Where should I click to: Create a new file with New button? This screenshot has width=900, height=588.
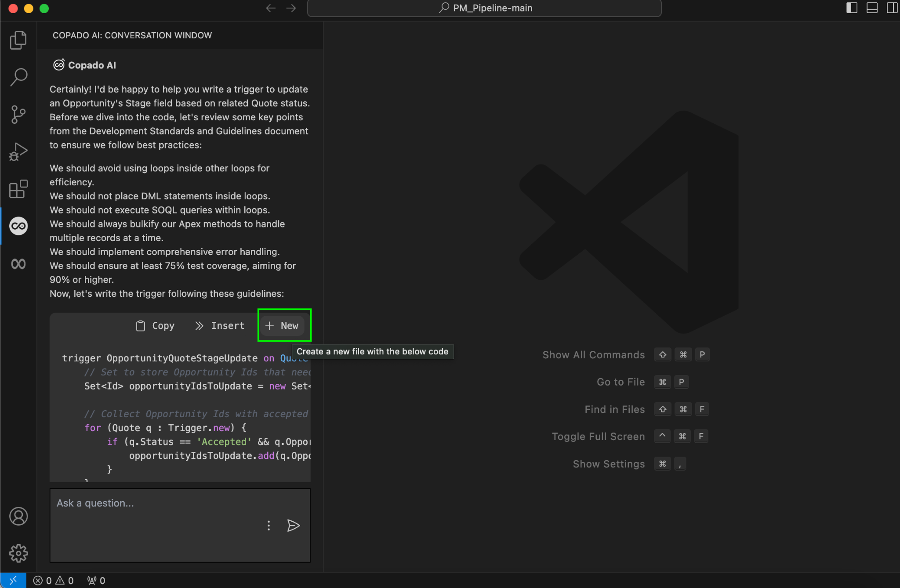click(x=282, y=325)
